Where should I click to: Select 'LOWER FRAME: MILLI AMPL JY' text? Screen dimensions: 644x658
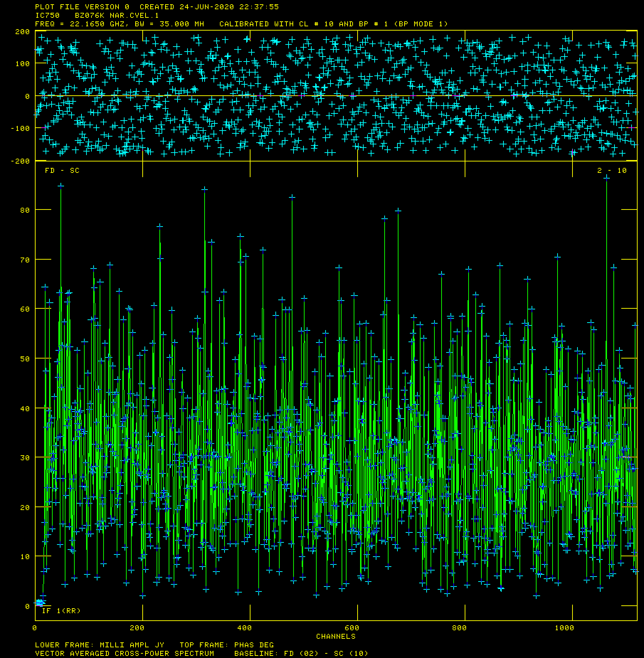(x=100, y=645)
